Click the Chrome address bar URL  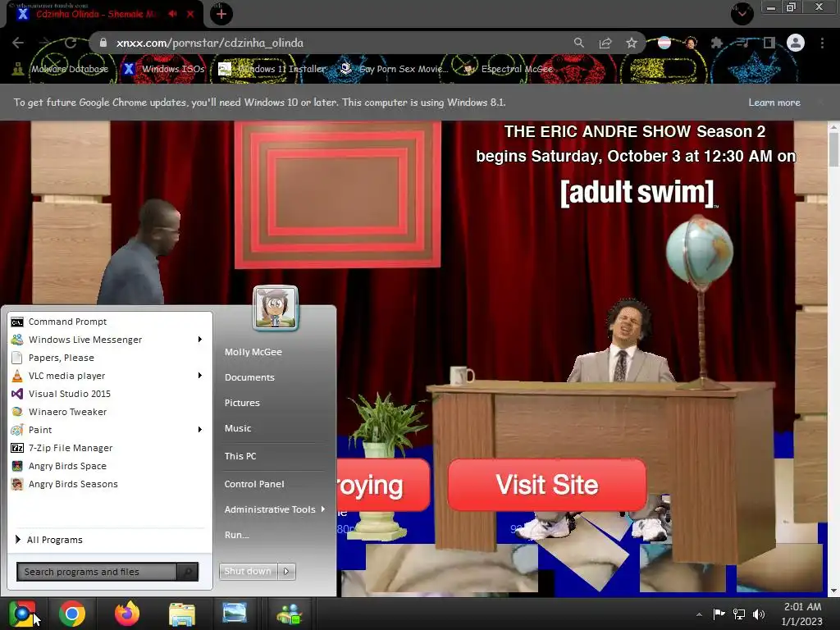point(209,43)
